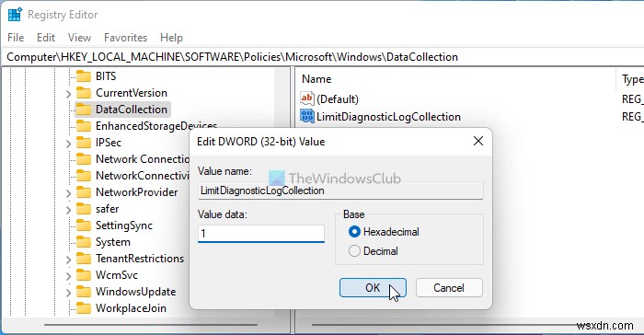Select the LimitDiagnosticLogCollection value name text
This screenshot has width=644, height=335.
pyautogui.click(x=388, y=116)
